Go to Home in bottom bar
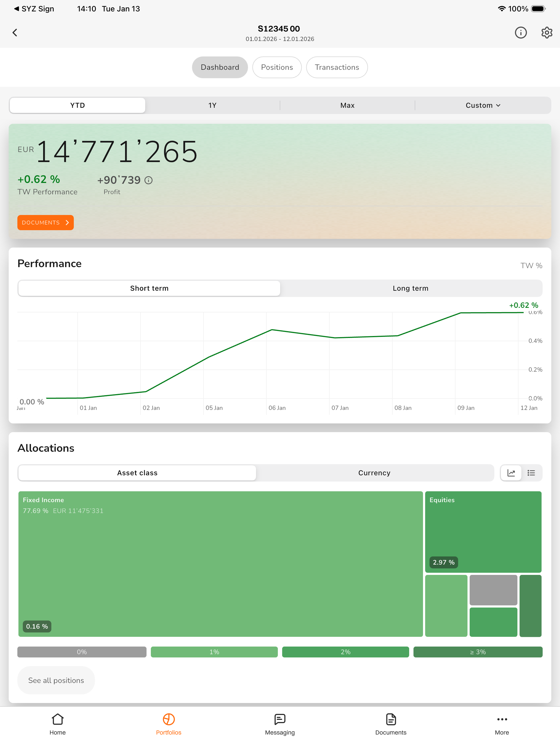The width and height of the screenshot is (560, 747). (58, 724)
